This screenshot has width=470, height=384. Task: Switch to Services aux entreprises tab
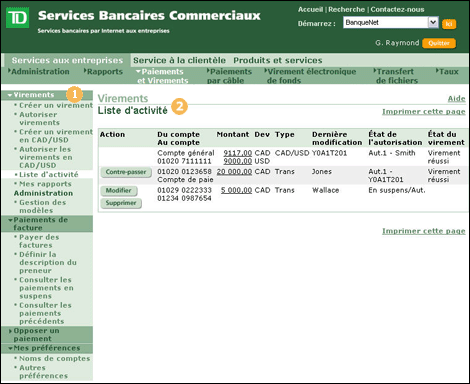click(67, 61)
